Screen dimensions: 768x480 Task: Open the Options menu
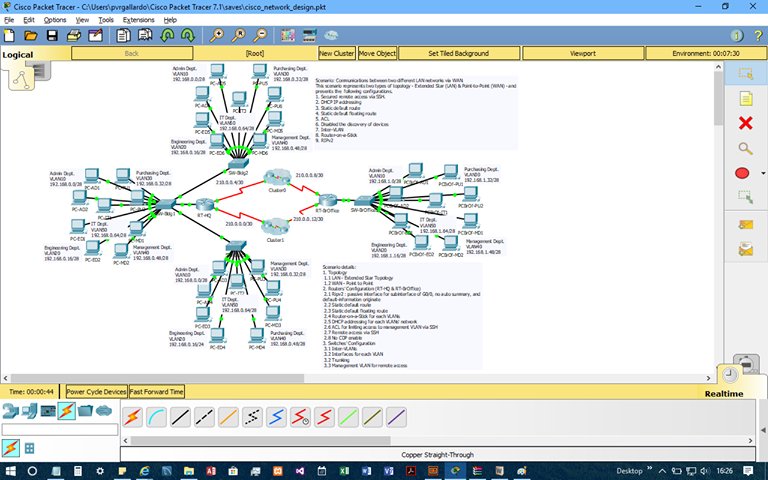click(x=55, y=19)
